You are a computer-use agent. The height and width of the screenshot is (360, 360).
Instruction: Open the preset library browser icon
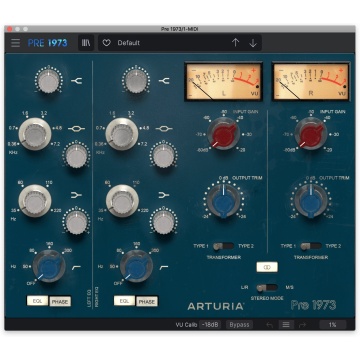click(x=86, y=43)
